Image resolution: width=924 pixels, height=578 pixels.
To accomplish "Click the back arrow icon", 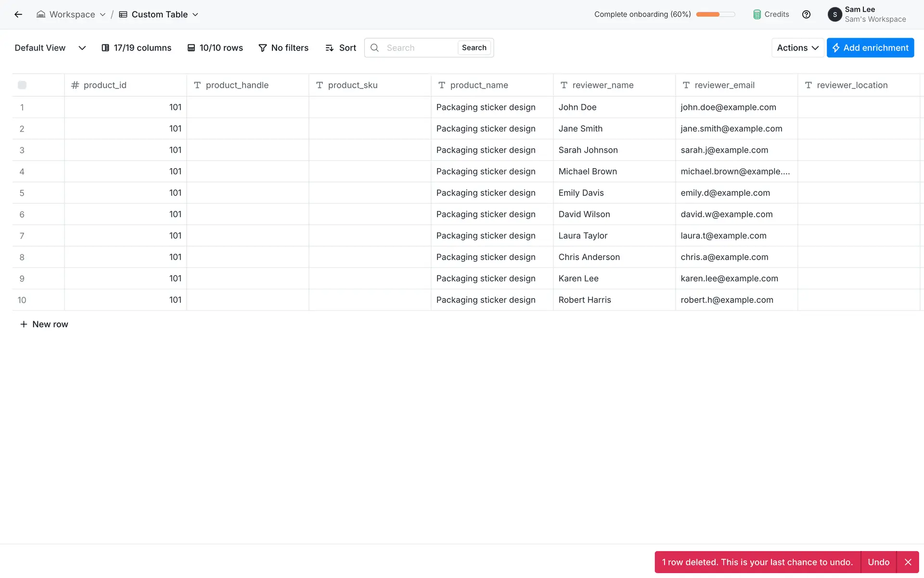I will point(18,14).
